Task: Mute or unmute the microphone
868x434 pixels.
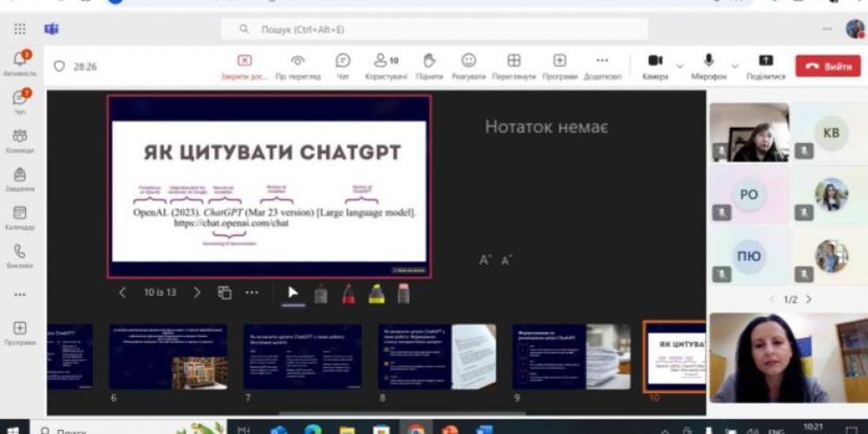Action: coord(708,65)
